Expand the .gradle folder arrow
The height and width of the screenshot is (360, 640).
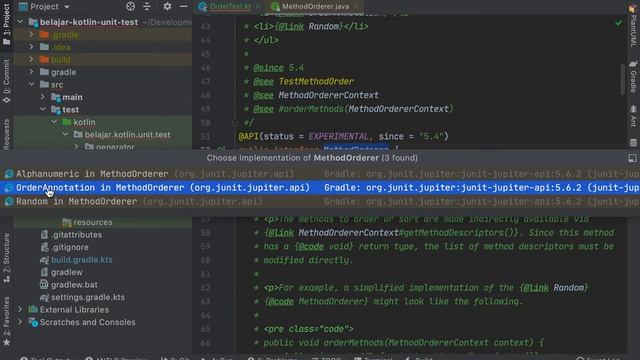pos(31,35)
